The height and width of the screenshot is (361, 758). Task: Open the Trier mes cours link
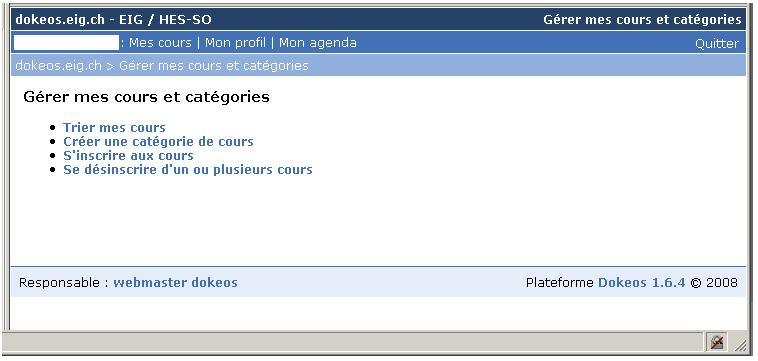(114, 128)
